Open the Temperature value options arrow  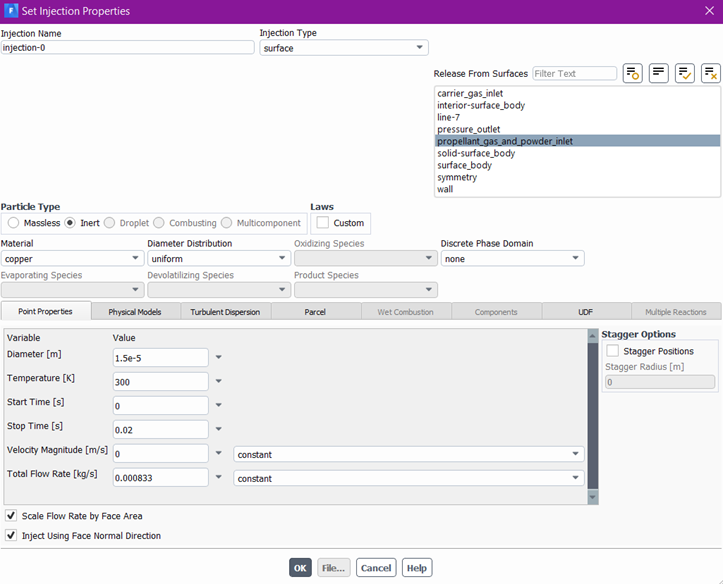pyautogui.click(x=219, y=381)
